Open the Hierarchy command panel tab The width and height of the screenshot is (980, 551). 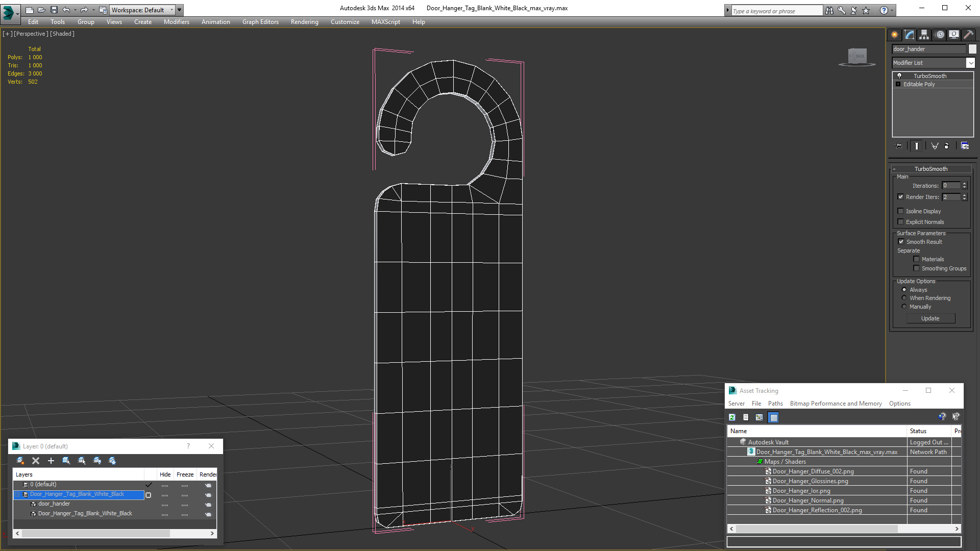[x=924, y=35]
